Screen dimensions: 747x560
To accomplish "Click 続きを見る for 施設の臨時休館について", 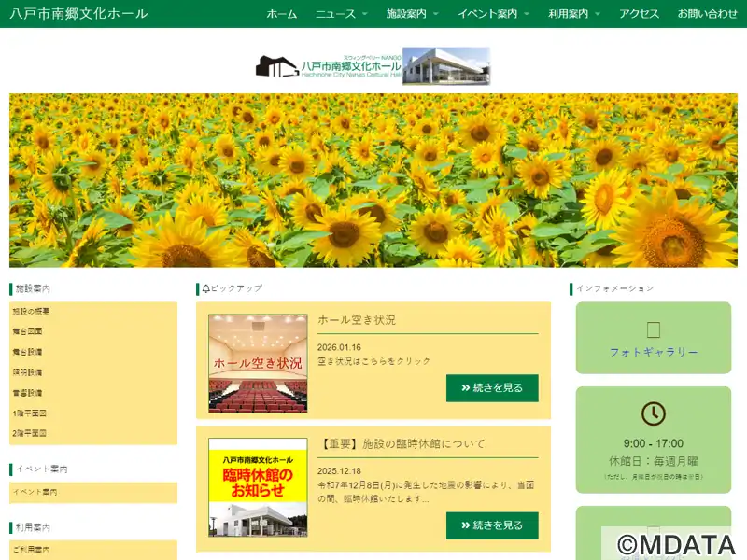I will [492, 525].
